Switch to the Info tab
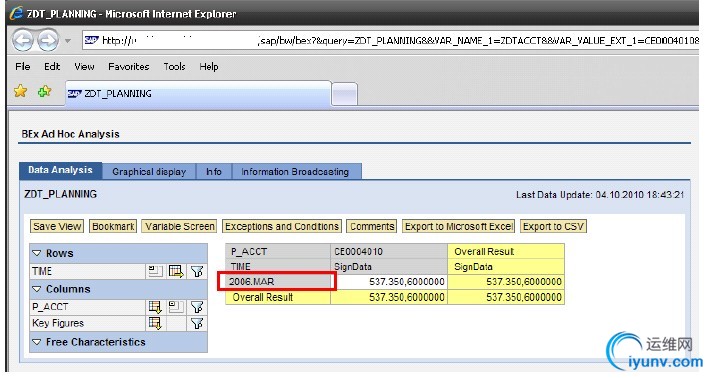Image resolution: width=709 pixels, height=378 pixels. click(214, 172)
